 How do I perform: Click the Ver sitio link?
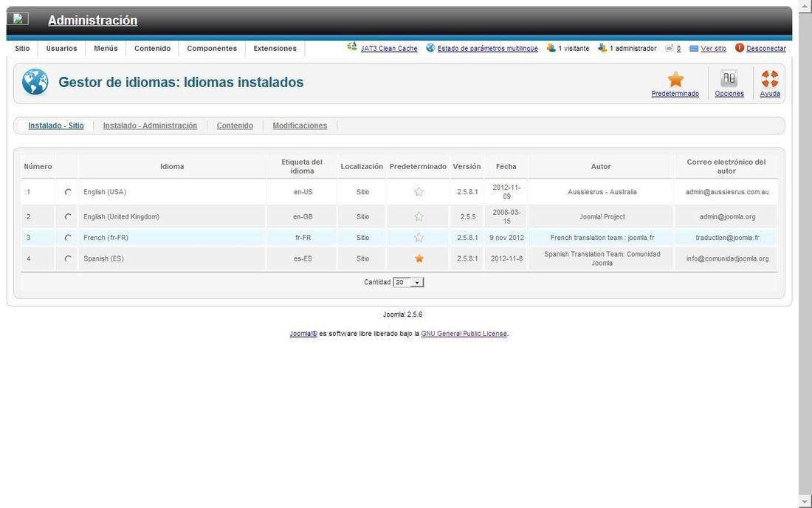click(713, 48)
